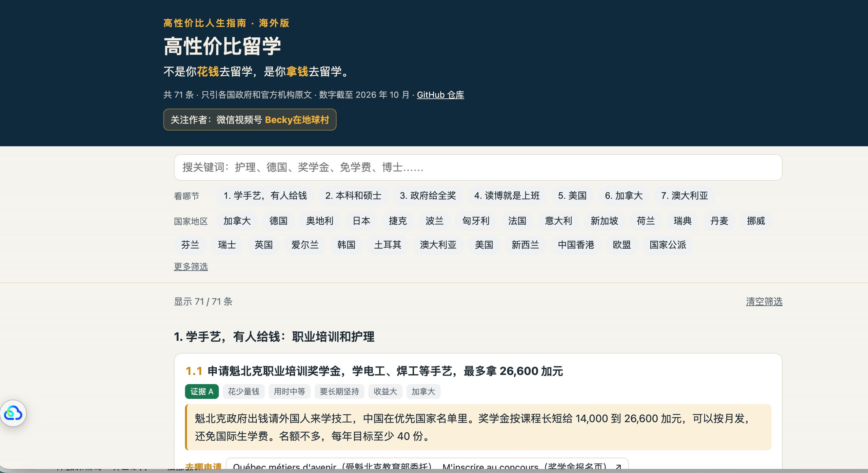Filter by 爱尔兰
Image resolution: width=868 pixels, height=473 pixels.
pos(305,245)
